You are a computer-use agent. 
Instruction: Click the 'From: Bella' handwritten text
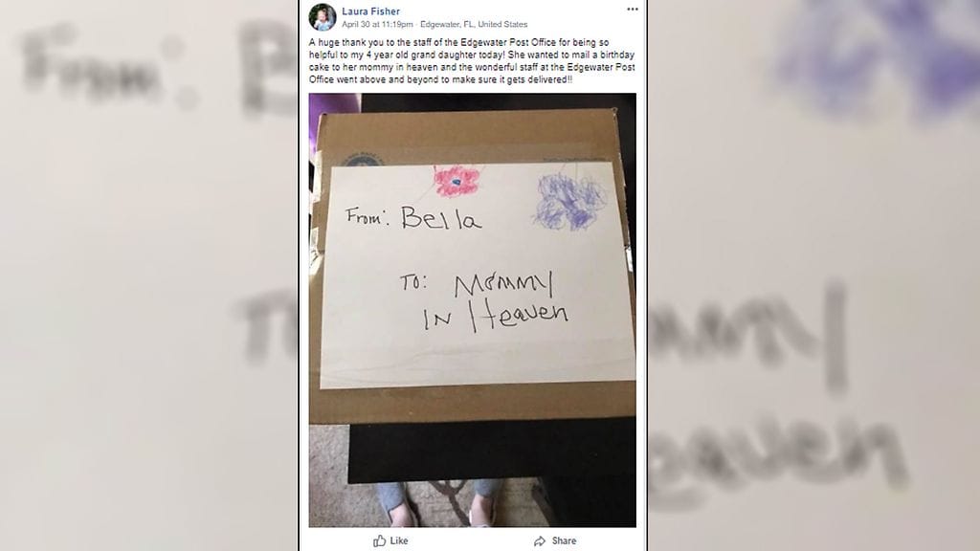(413, 217)
